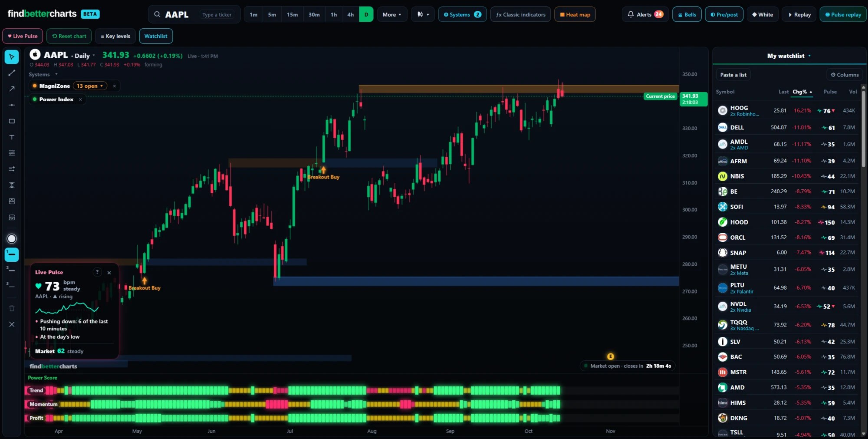Toggle the Live Pulse button
The image size is (868, 439).
point(23,36)
